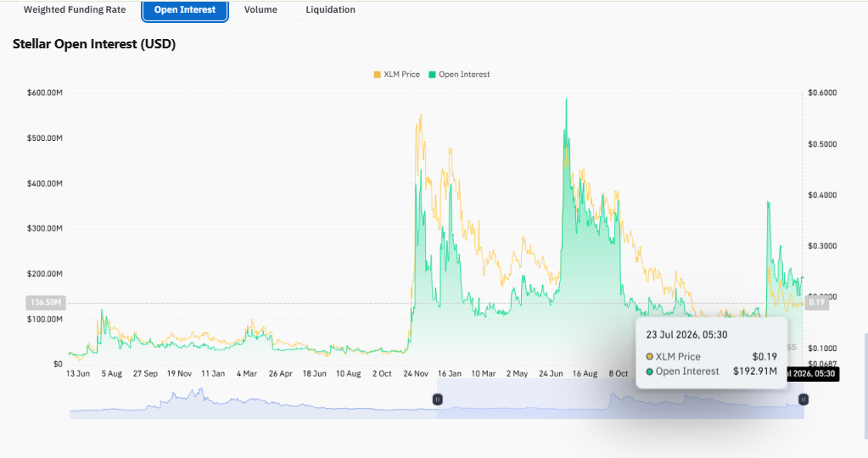Click the Stellar Open Interest (USD) heading
The image size is (868, 458).
94,44
